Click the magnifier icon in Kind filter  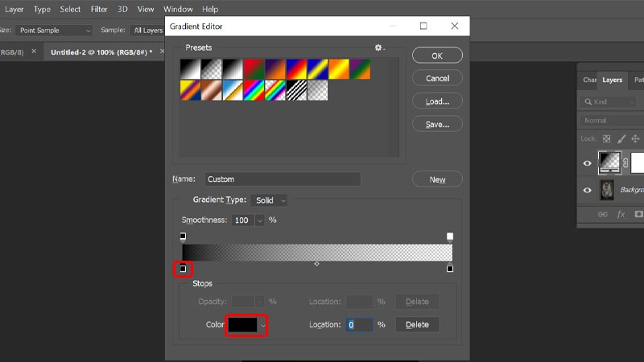588,102
